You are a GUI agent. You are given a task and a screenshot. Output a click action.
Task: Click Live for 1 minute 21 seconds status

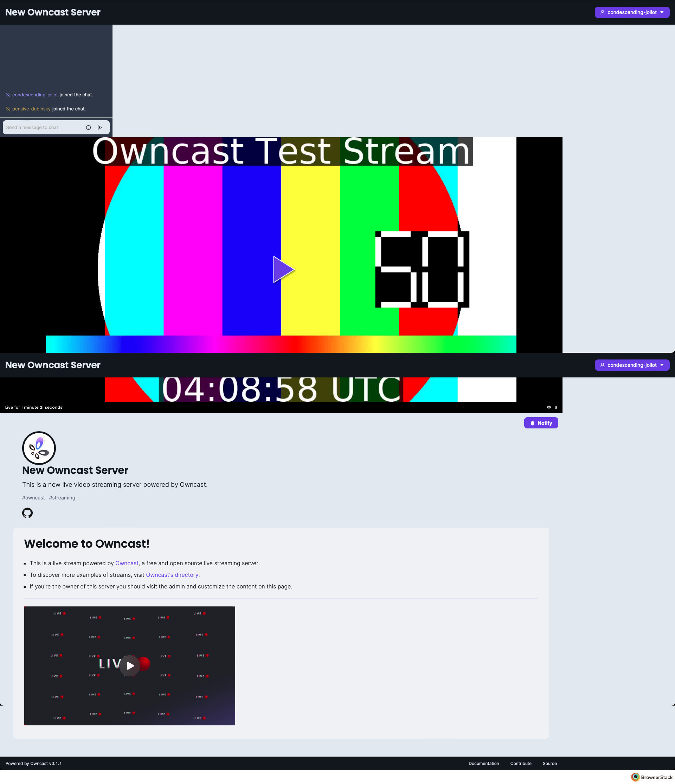34,407
